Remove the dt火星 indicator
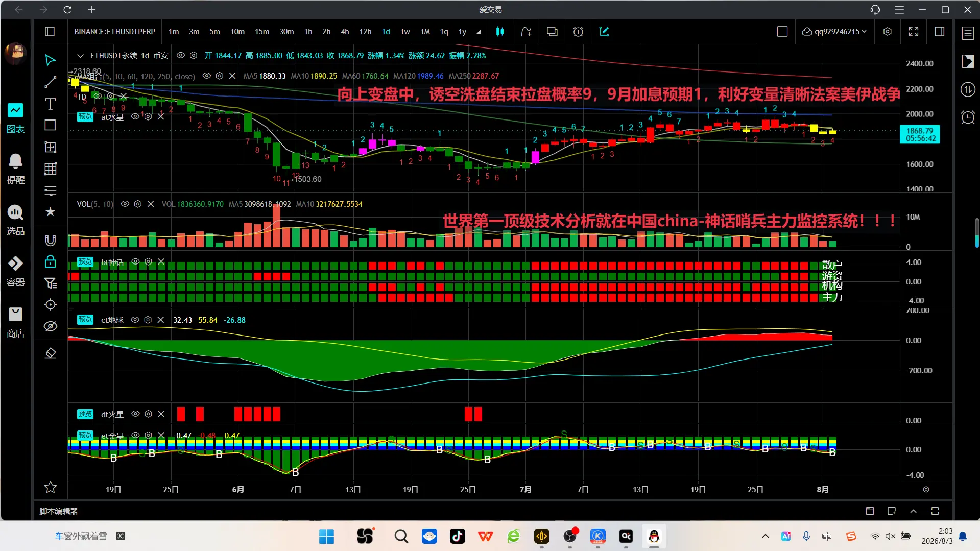The image size is (980, 551). tap(161, 414)
